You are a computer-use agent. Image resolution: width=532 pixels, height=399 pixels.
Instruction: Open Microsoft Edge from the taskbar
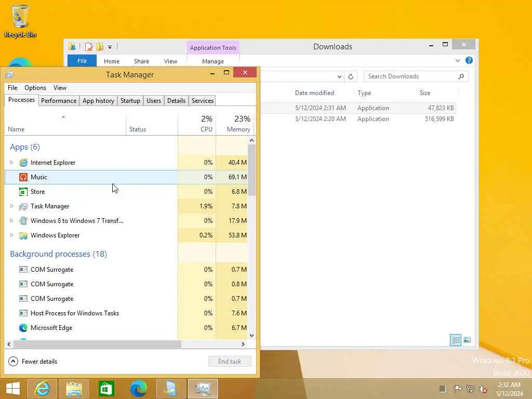tap(138, 389)
